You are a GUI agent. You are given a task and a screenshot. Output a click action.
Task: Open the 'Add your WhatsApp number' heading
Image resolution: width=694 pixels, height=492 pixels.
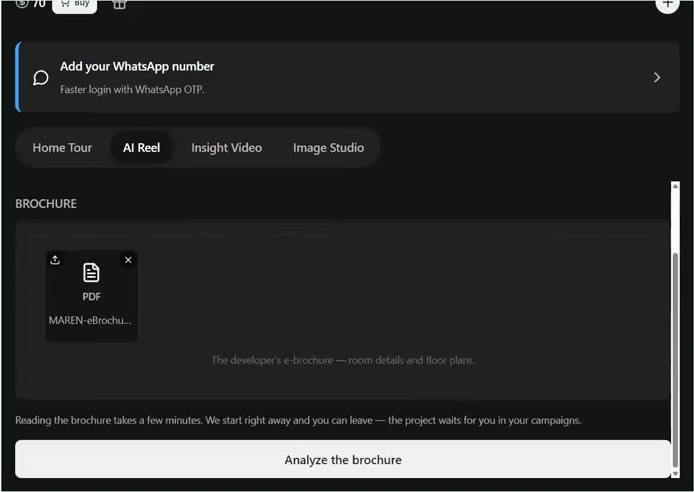pos(137,66)
